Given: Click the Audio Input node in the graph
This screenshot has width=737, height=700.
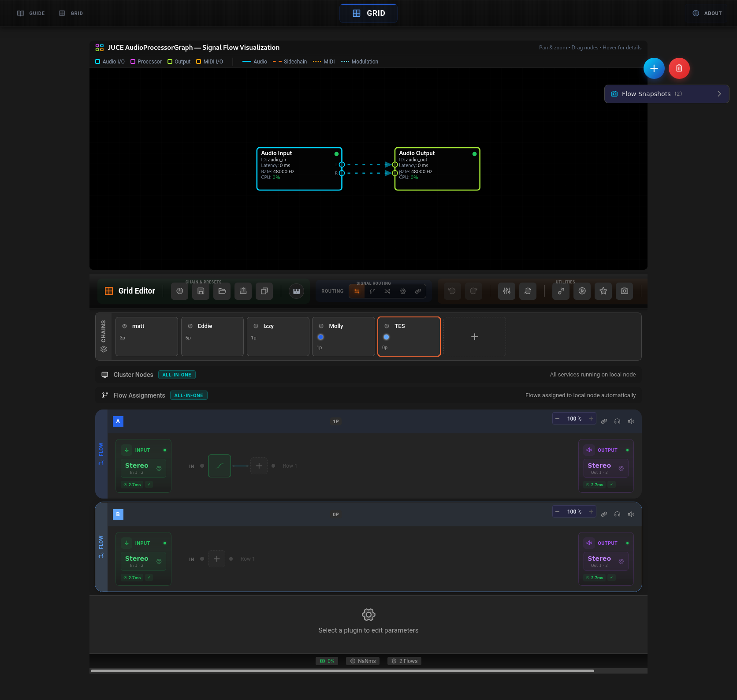Looking at the screenshot, I should point(299,169).
